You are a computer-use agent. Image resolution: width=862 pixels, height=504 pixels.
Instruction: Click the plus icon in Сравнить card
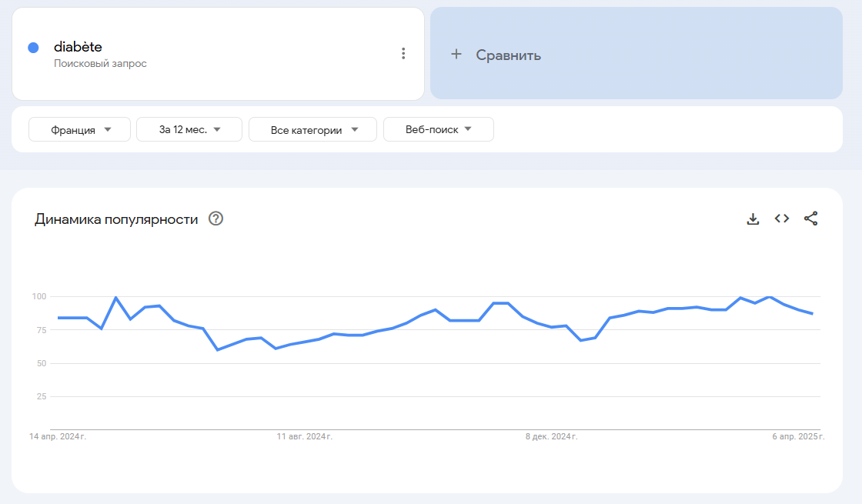click(x=456, y=54)
